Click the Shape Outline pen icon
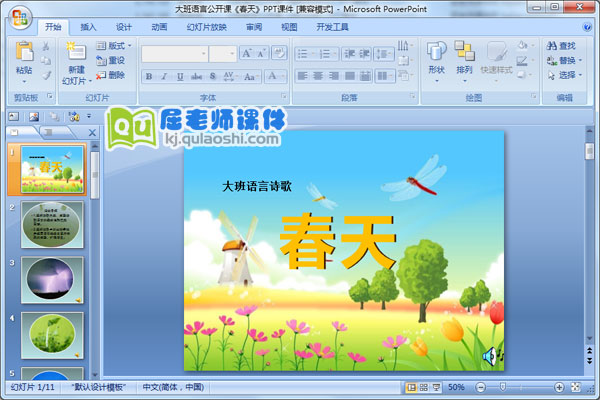 (524, 60)
